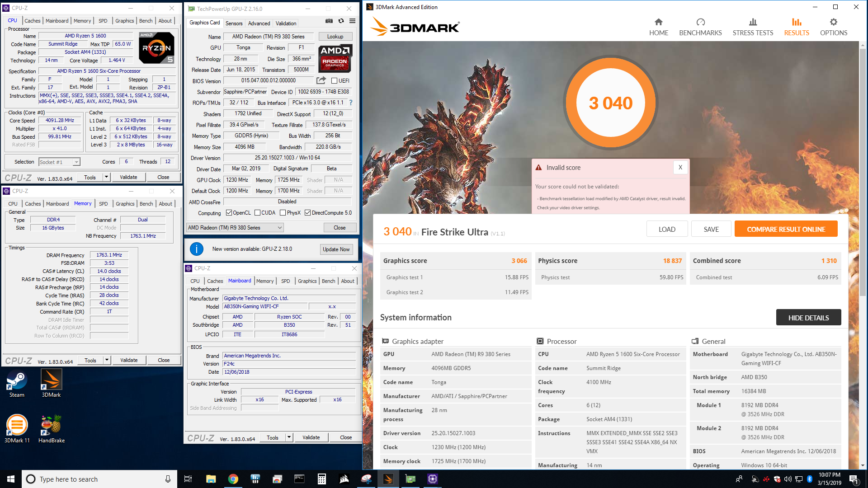Open Windows Start menu
The image size is (868, 488).
pos(11,479)
